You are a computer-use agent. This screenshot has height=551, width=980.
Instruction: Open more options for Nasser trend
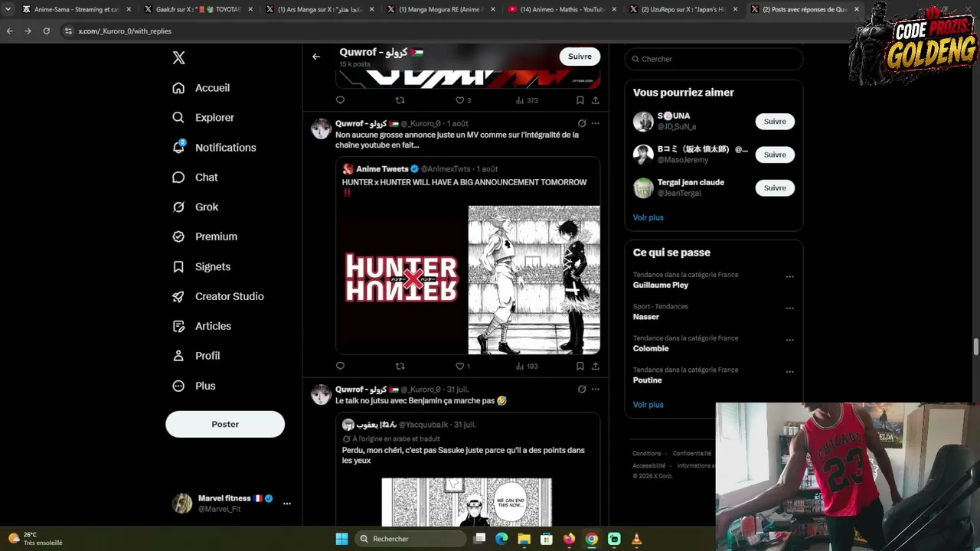tap(789, 308)
